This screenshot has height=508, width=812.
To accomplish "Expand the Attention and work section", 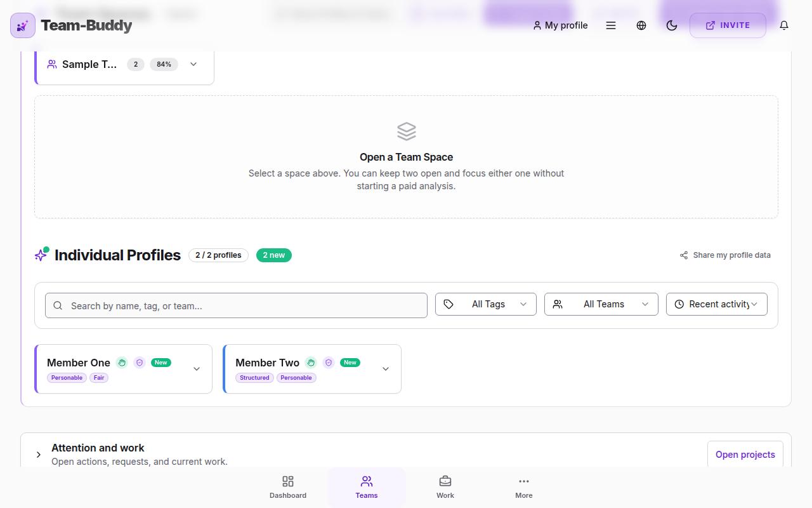I will (39, 455).
